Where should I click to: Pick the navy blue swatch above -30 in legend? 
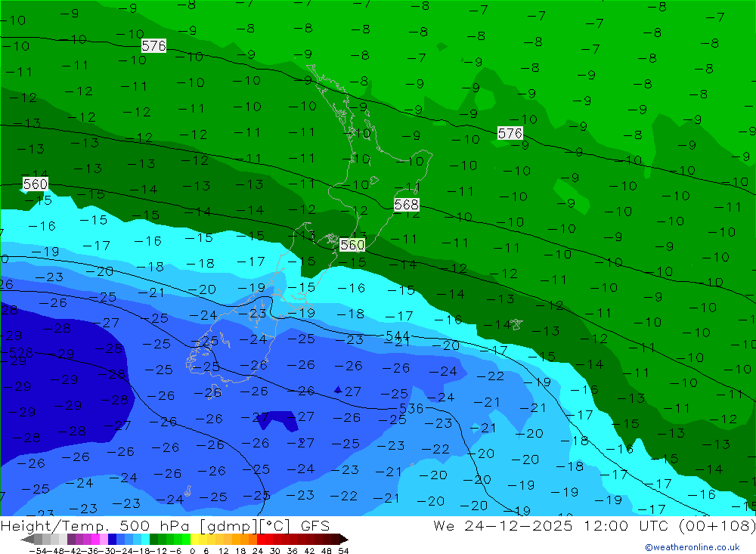click(112, 540)
